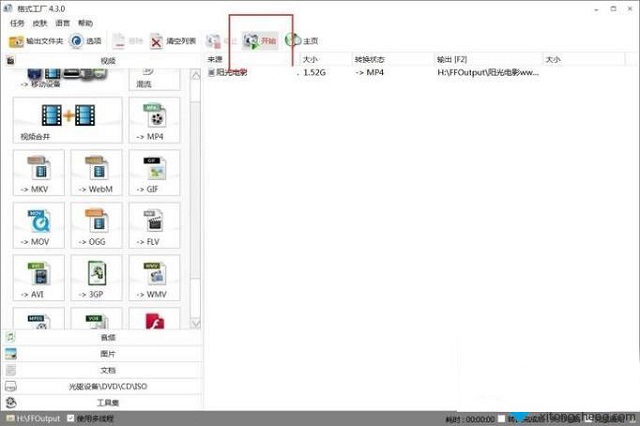640x426 pixels.
Task: Click the -> MP4 conversion status cell
Action: [369, 73]
